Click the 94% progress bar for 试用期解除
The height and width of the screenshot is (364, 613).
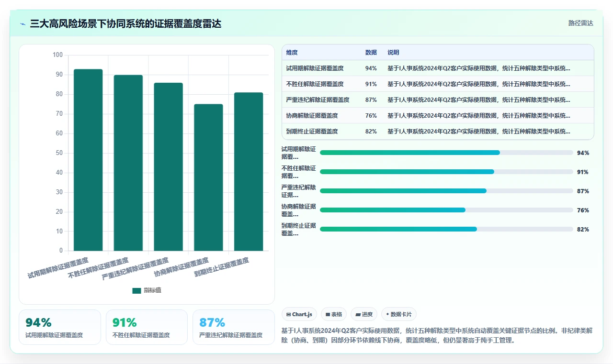(x=446, y=153)
